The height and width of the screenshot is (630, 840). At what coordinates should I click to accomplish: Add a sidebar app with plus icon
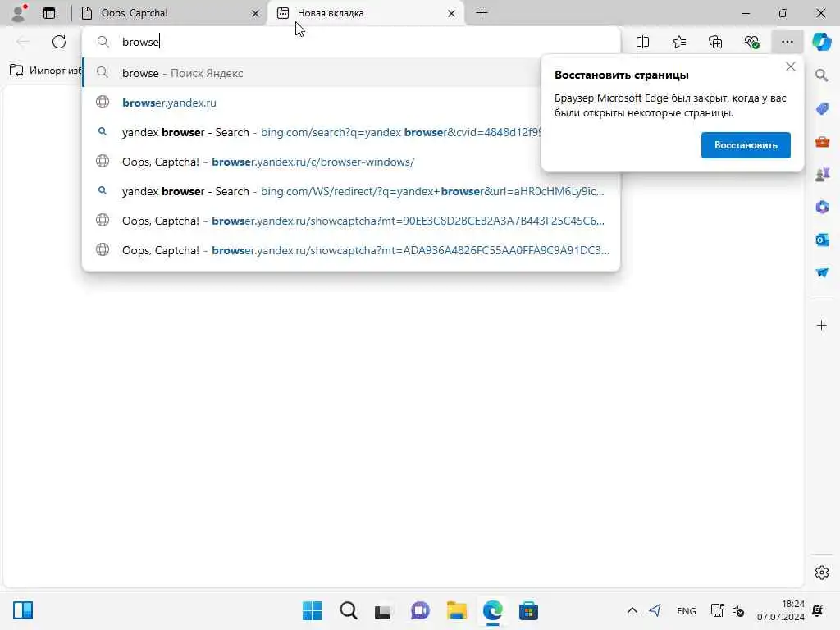(x=822, y=325)
